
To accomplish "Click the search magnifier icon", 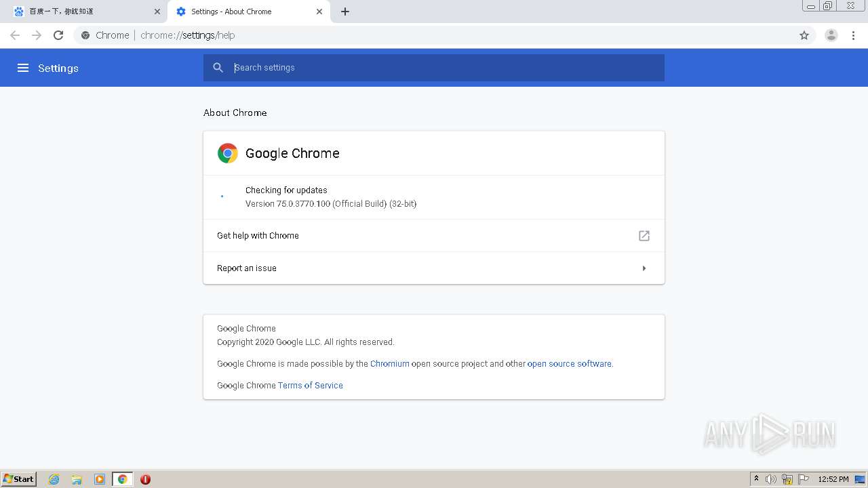I will coord(218,68).
